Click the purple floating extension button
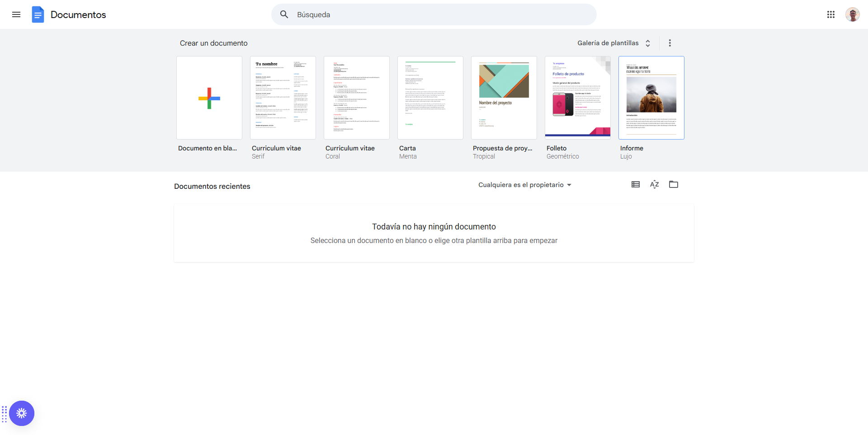868x435 pixels. pos(22,413)
